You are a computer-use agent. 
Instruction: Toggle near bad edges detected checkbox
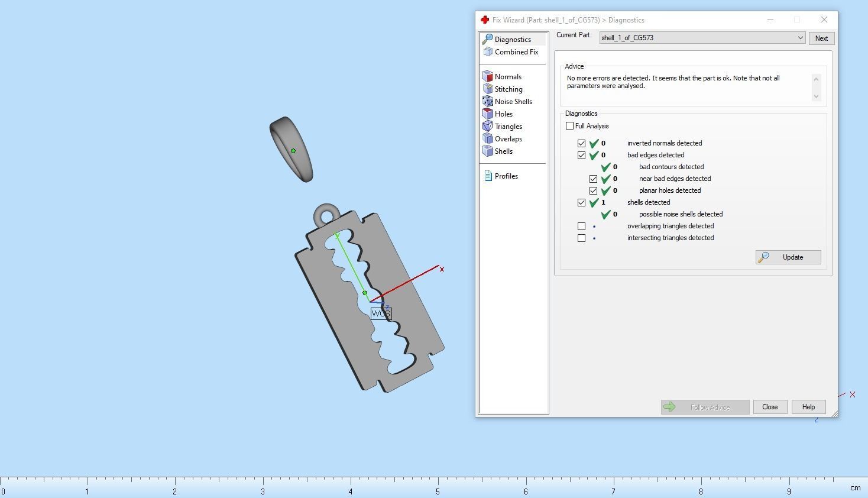[594, 179]
